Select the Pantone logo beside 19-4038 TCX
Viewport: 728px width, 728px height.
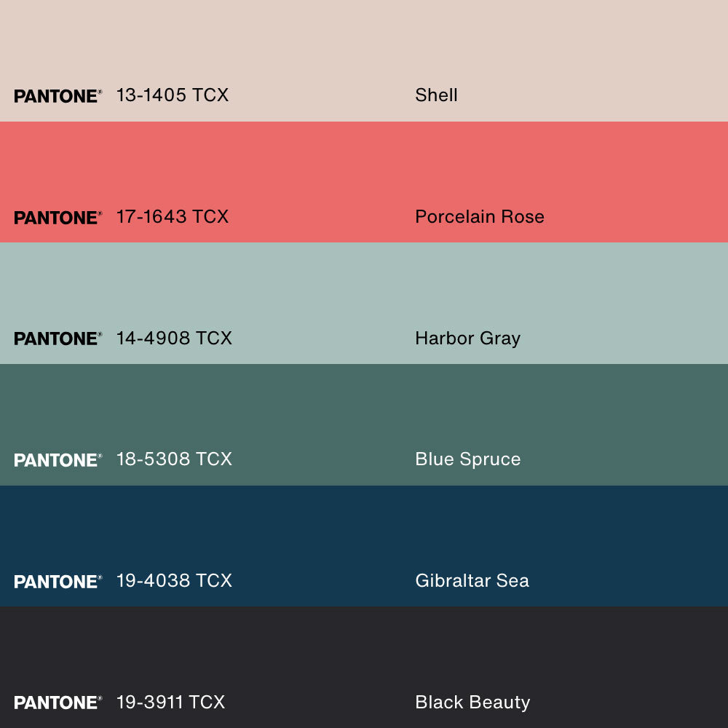point(58,582)
